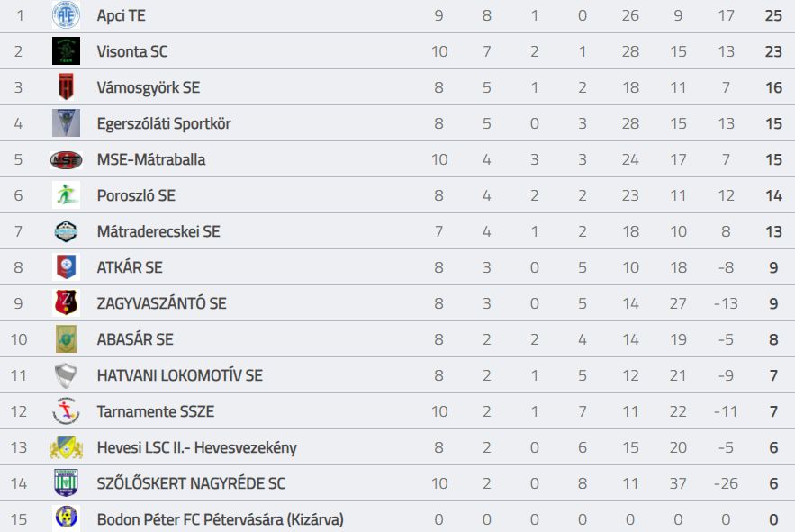
Task: Open the Apci TE team link
Action: (x=122, y=15)
